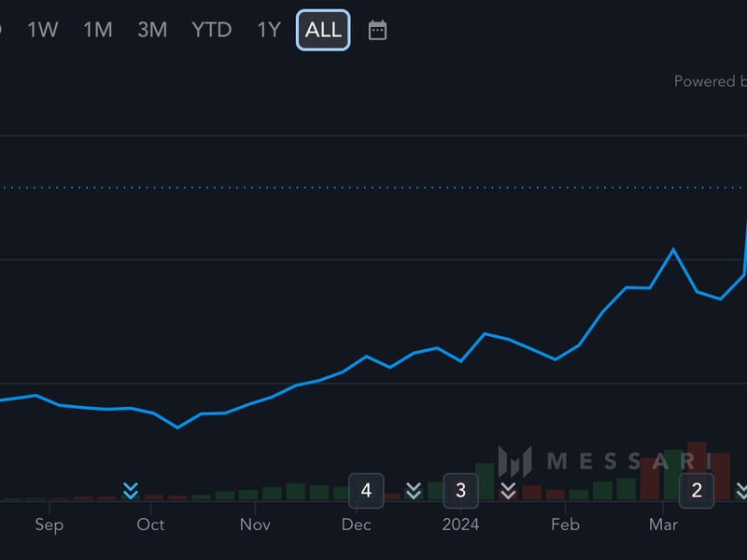Click the currently selected ALL range
This screenshot has height=560, width=747.
(321, 29)
